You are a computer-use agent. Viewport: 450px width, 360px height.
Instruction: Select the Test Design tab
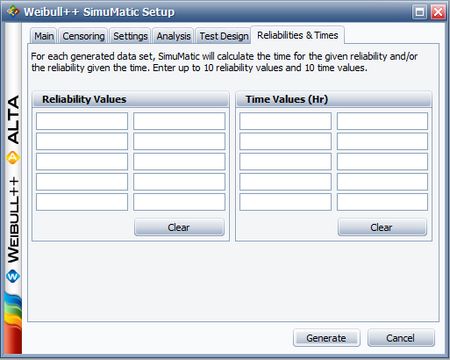224,36
